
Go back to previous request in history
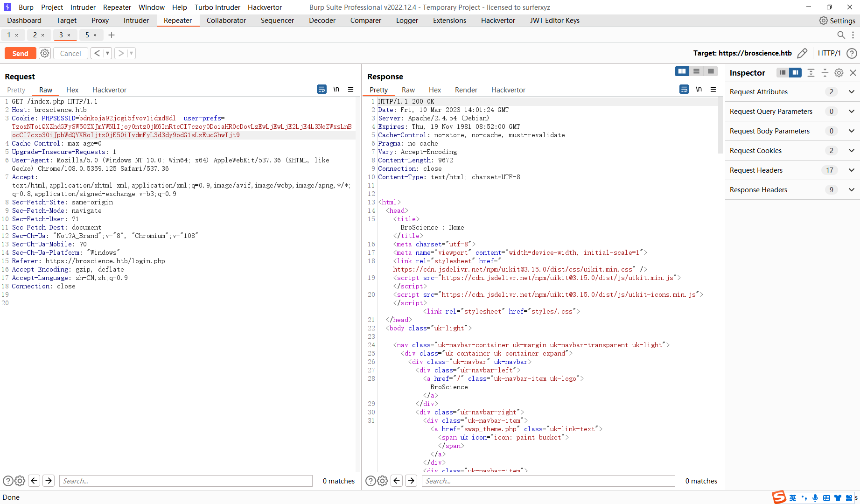97,53
